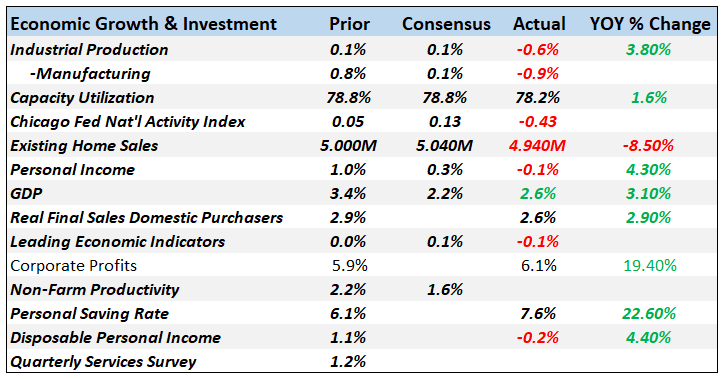This screenshot has width=722, height=379.
Task: Click the Prior column header
Action: [349, 24]
